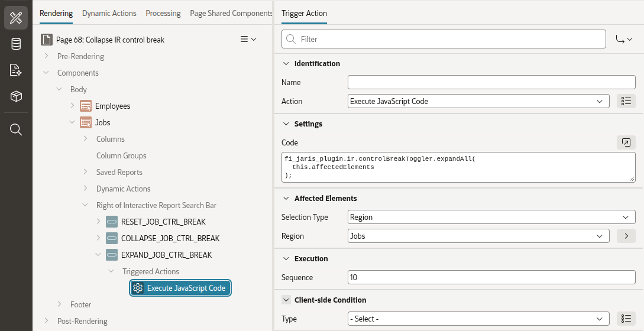Screen dimensions: 644x331
Task: Expand the Employees region node
Action: tap(72, 106)
